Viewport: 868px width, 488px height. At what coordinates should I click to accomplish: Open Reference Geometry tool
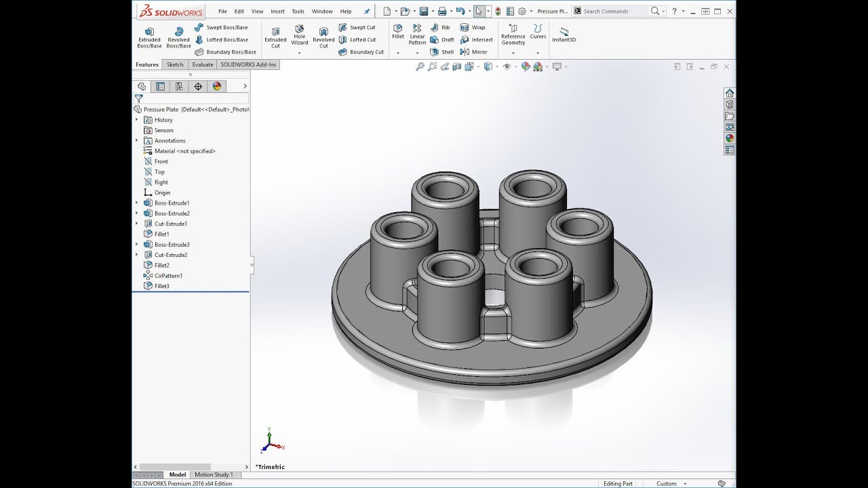pyautogui.click(x=513, y=35)
